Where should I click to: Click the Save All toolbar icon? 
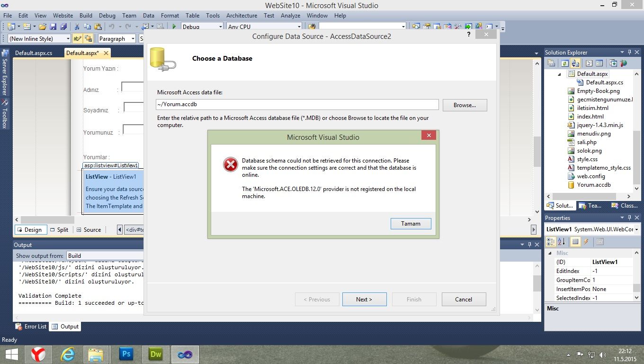[x=63, y=27]
